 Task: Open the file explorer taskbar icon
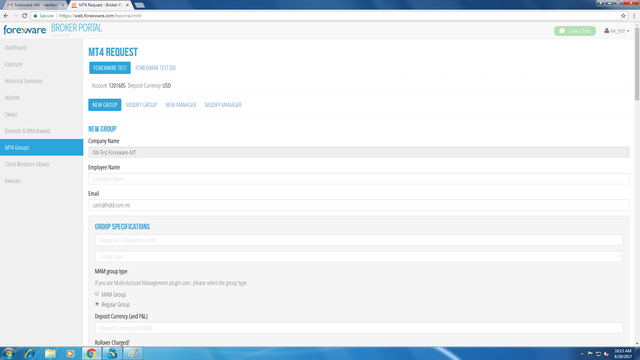click(50, 353)
